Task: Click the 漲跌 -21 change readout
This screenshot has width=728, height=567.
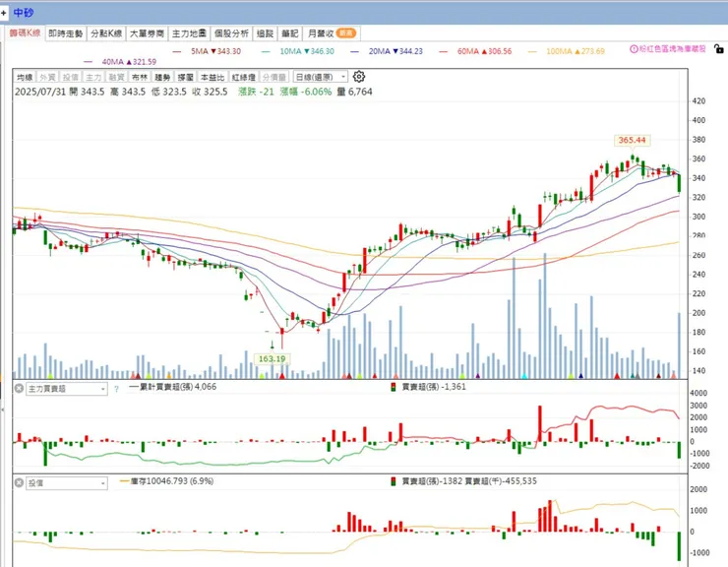Action: point(257,92)
